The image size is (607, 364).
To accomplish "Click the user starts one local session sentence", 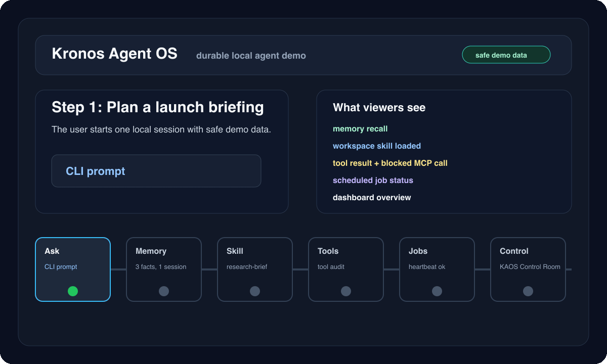I will [x=161, y=130].
